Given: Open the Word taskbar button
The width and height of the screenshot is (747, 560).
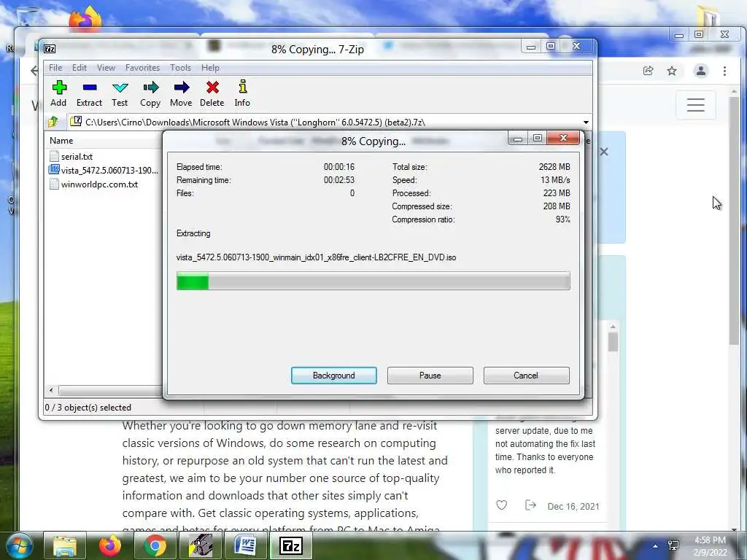Looking at the screenshot, I should click(246, 545).
